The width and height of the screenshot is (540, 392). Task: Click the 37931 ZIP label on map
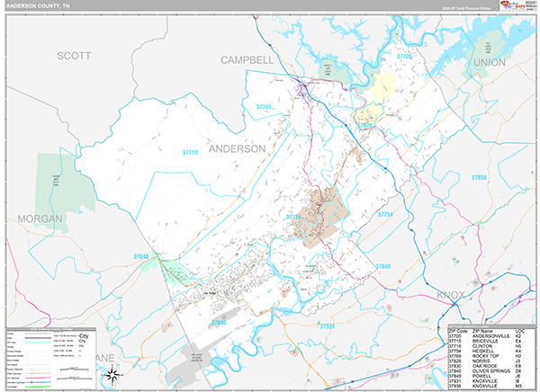pyautogui.click(x=328, y=326)
